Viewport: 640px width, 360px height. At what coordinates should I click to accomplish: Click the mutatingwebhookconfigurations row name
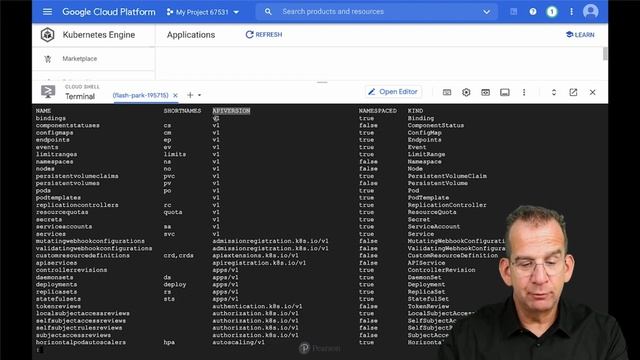(x=90, y=241)
